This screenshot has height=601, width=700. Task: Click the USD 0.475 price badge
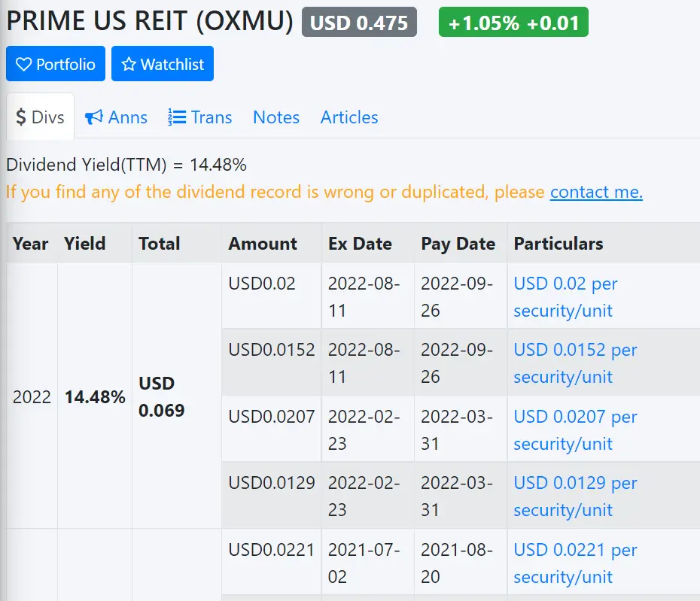coord(359,22)
